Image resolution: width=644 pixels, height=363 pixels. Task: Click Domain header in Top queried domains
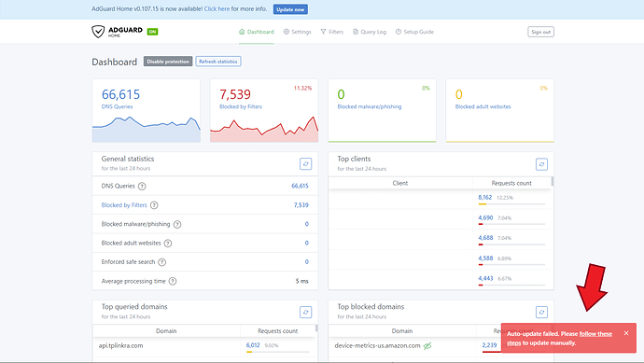point(166,331)
